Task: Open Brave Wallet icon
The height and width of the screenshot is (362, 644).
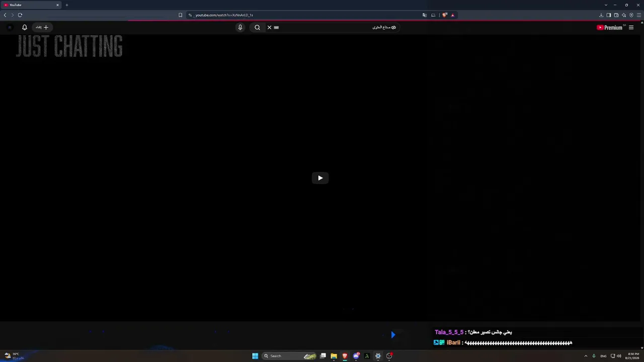Action: coord(616,15)
